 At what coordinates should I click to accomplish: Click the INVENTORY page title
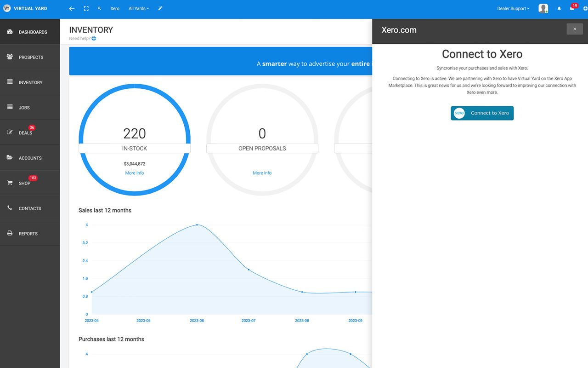(x=91, y=30)
